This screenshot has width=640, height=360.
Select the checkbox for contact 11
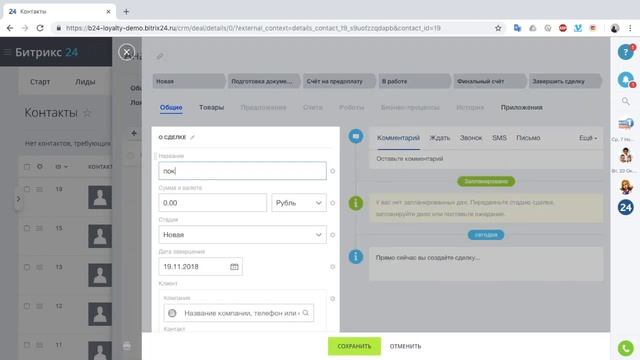[27, 345]
